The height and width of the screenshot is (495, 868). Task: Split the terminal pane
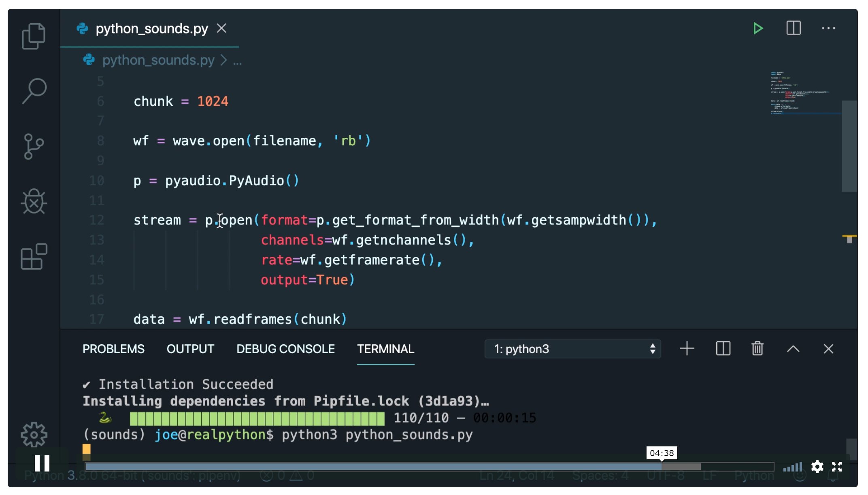coord(723,349)
